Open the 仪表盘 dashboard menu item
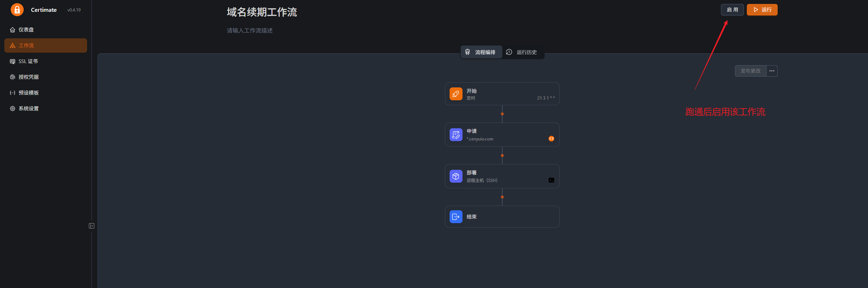This screenshot has width=868, height=288. click(26, 30)
